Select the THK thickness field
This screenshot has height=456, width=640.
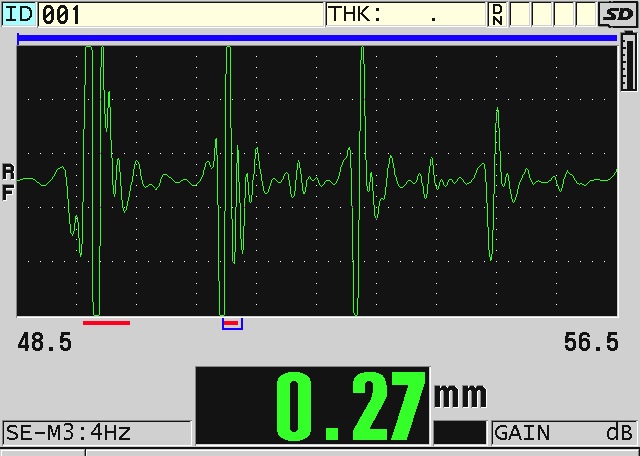click(406, 14)
